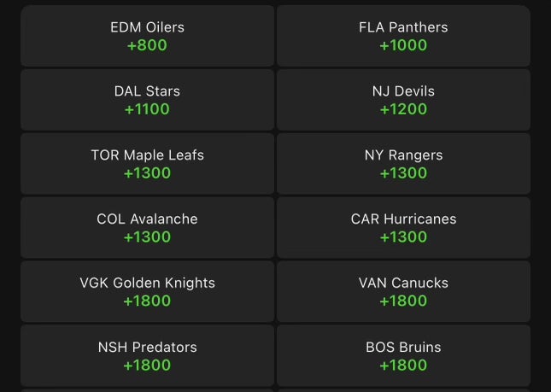Add VAN Canucks to bet slip
This screenshot has height=392, width=551.
click(x=403, y=292)
